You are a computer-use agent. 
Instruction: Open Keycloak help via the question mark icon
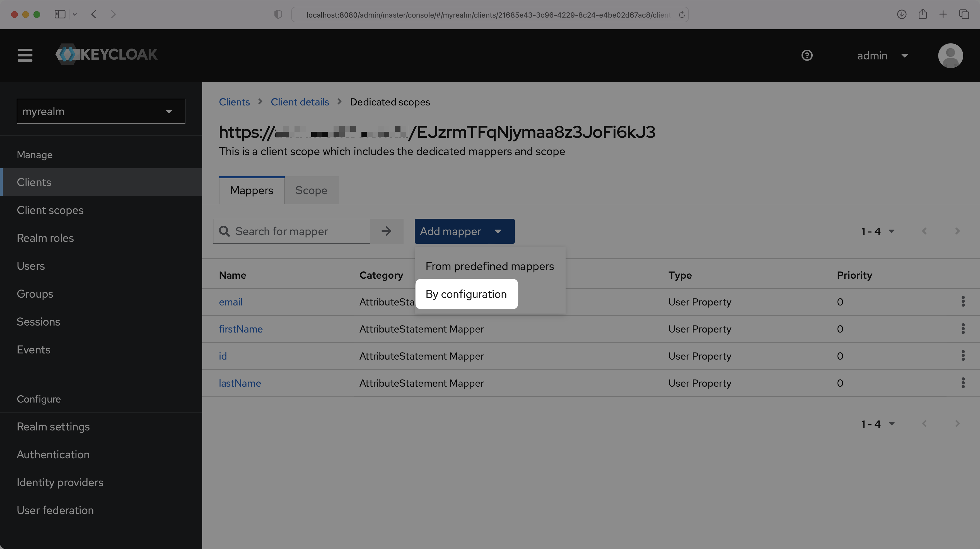(x=807, y=55)
